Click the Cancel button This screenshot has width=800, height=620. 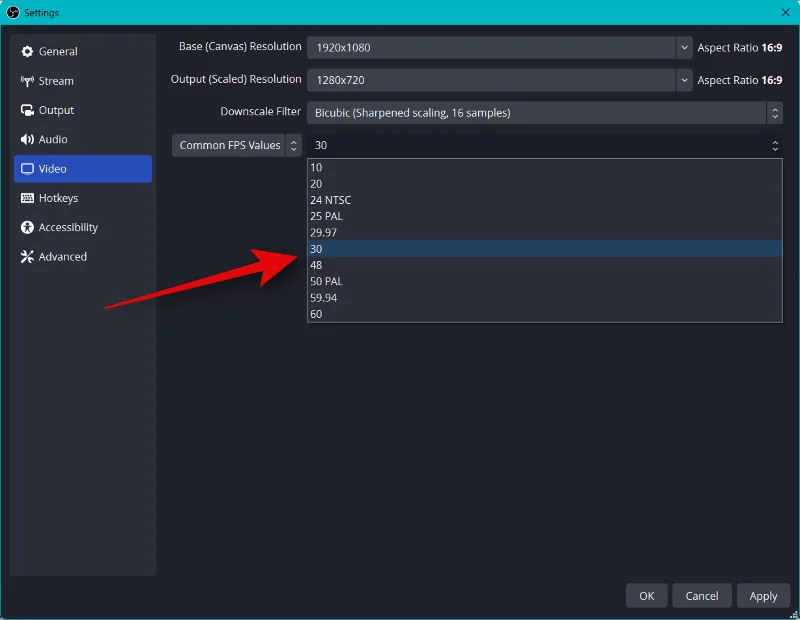[x=702, y=596]
